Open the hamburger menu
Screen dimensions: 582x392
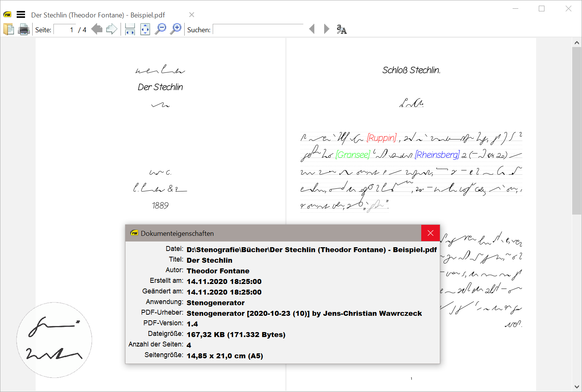point(21,14)
